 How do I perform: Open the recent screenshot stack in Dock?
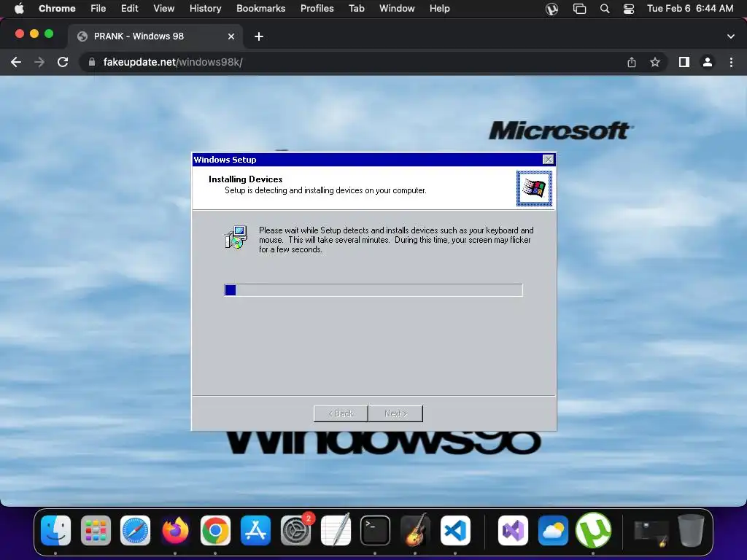click(651, 532)
